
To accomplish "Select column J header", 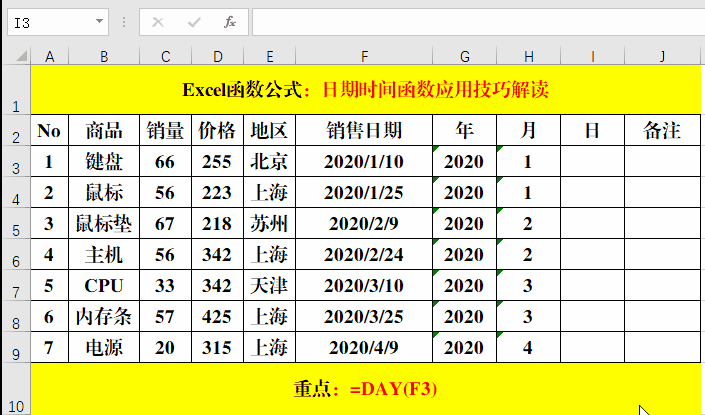I will point(662,57).
